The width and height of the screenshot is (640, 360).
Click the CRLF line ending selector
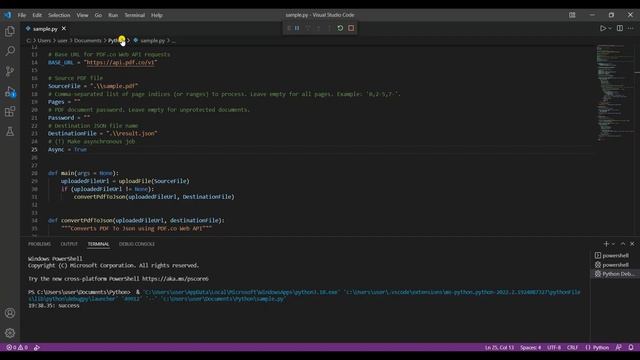[x=572, y=347]
